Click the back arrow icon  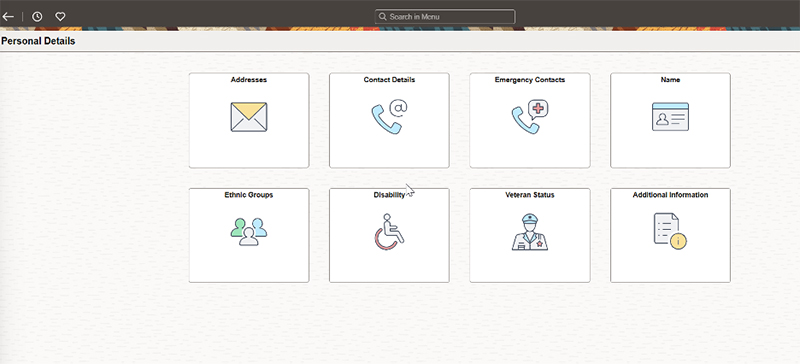click(x=8, y=17)
